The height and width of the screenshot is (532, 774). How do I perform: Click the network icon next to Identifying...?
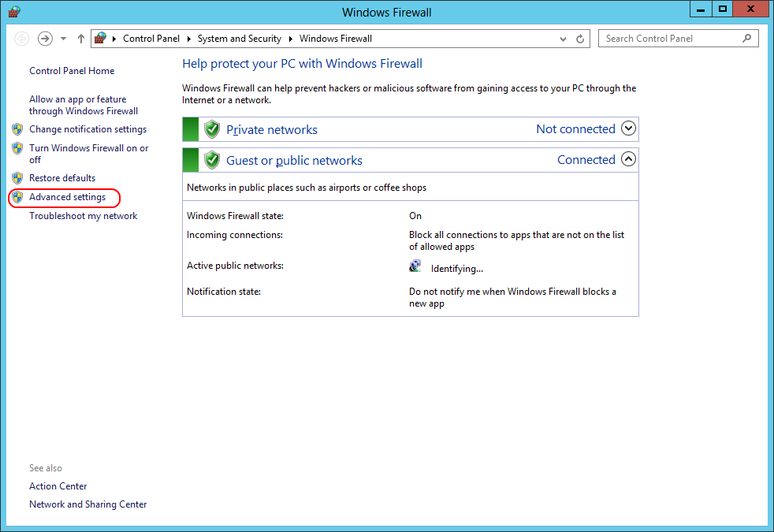tap(415, 266)
